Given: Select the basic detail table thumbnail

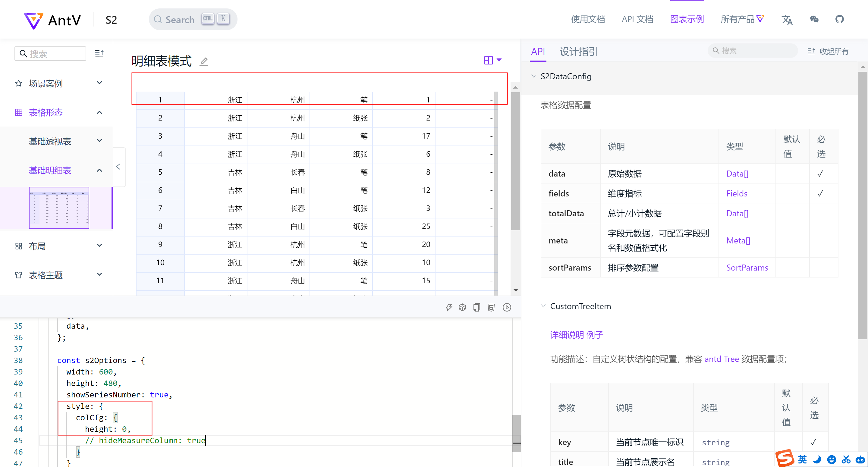Looking at the screenshot, I should [x=59, y=208].
